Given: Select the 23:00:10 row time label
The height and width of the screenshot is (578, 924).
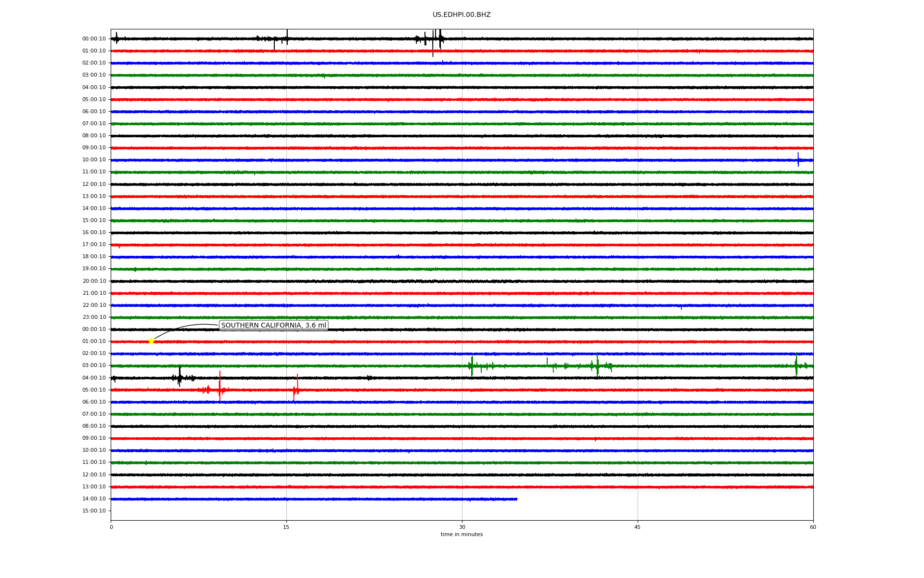Looking at the screenshot, I should tap(94, 317).
